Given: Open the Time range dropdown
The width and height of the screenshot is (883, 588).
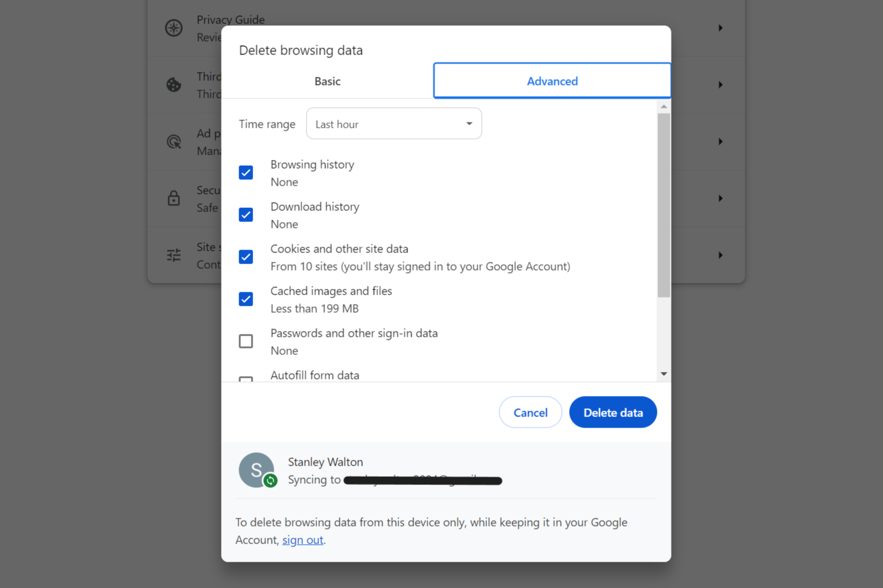Looking at the screenshot, I should [x=394, y=124].
